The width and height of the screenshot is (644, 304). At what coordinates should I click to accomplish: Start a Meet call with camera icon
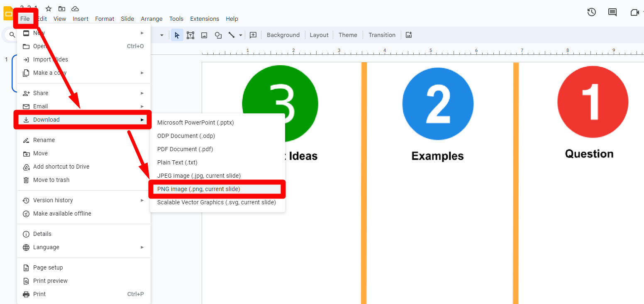coord(635,12)
